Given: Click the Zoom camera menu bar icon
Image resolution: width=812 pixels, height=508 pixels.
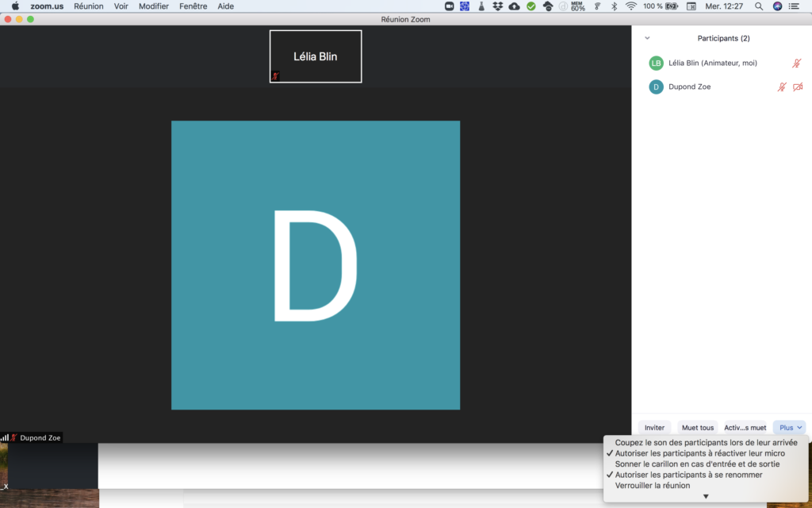Looking at the screenshot, I should tap(449, 6).
